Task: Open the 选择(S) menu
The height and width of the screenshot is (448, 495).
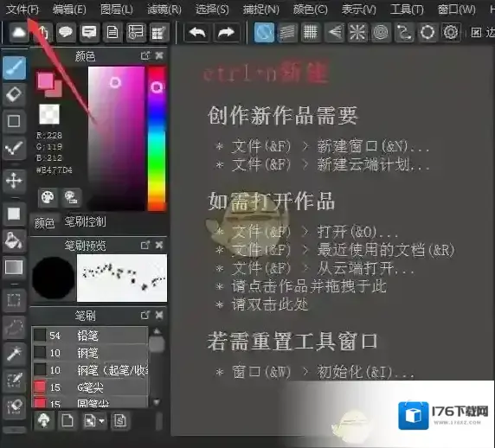Action: (x=212, y=10)
